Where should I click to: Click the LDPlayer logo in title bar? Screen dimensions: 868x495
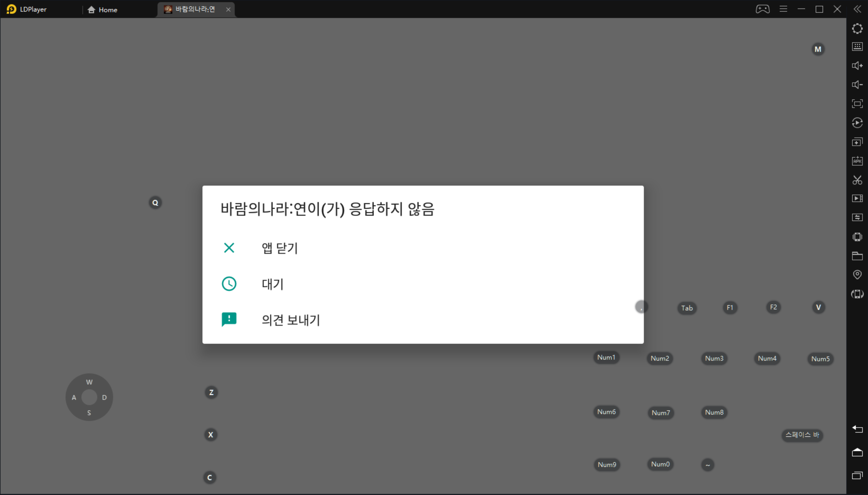click(x=12, y=9)
